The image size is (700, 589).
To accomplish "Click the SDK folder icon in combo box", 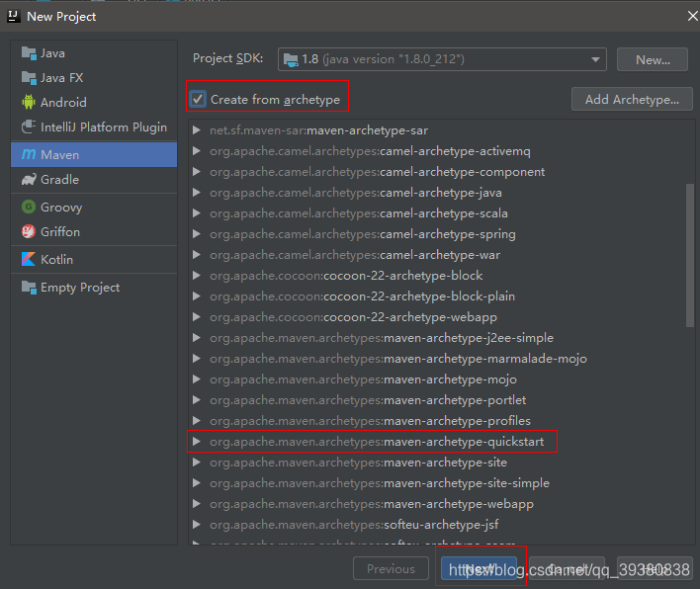I will (291, 59).
